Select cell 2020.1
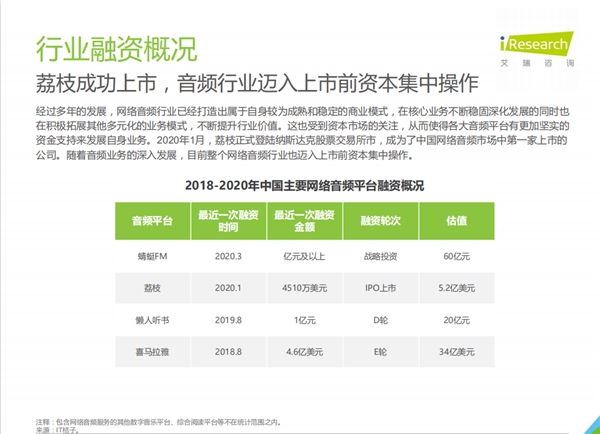 pos(228,288)
